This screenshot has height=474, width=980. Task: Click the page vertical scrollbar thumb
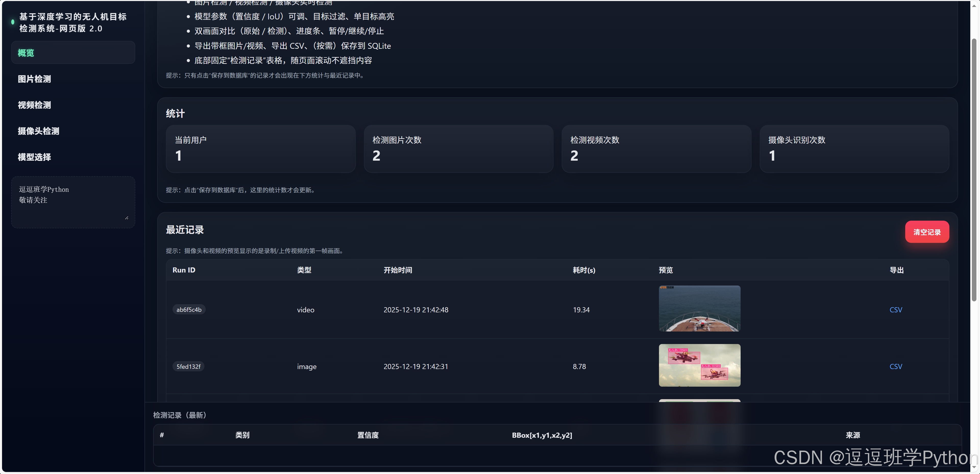(974, 169)
